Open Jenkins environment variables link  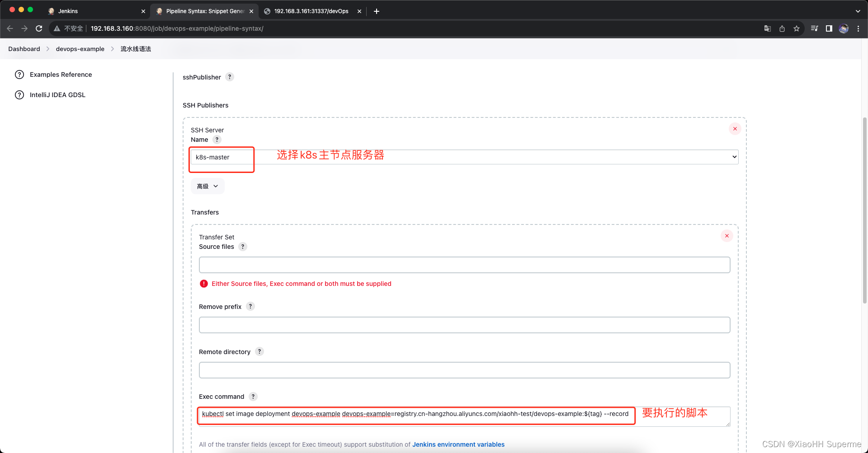(458, 444)
